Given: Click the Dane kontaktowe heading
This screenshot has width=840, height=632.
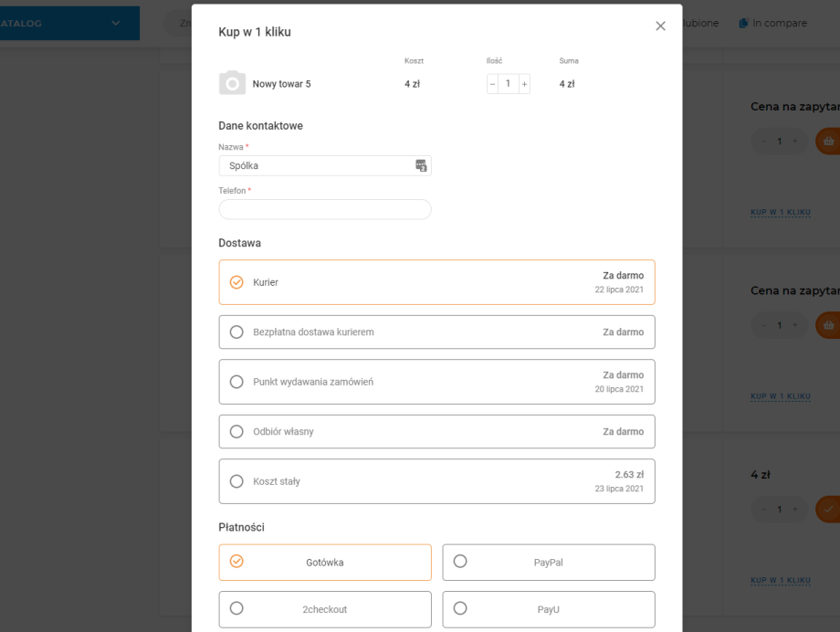Looking at the screenshot, I should click(260, 126).
